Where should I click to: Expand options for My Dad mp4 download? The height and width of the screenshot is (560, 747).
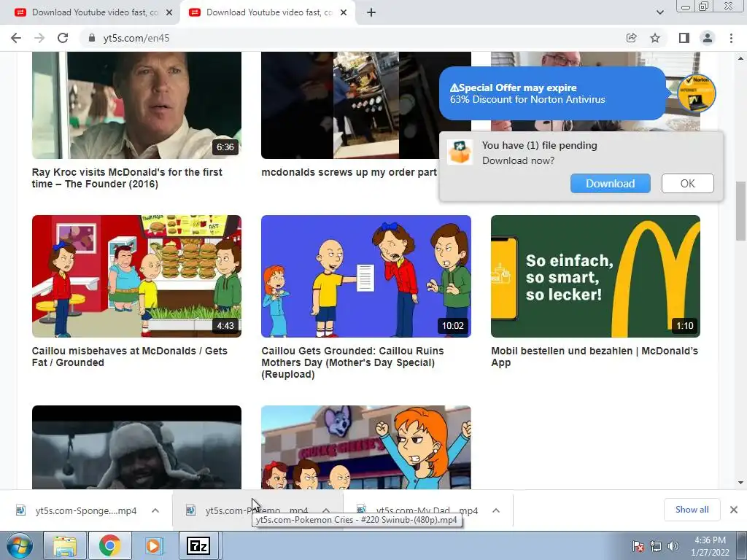point(496,510)
